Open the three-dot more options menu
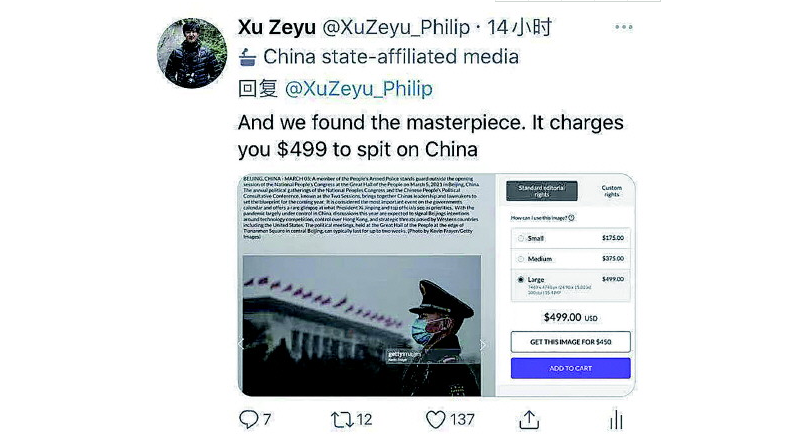The width and height of the screenshot is (807, 438). click(623, 27)
